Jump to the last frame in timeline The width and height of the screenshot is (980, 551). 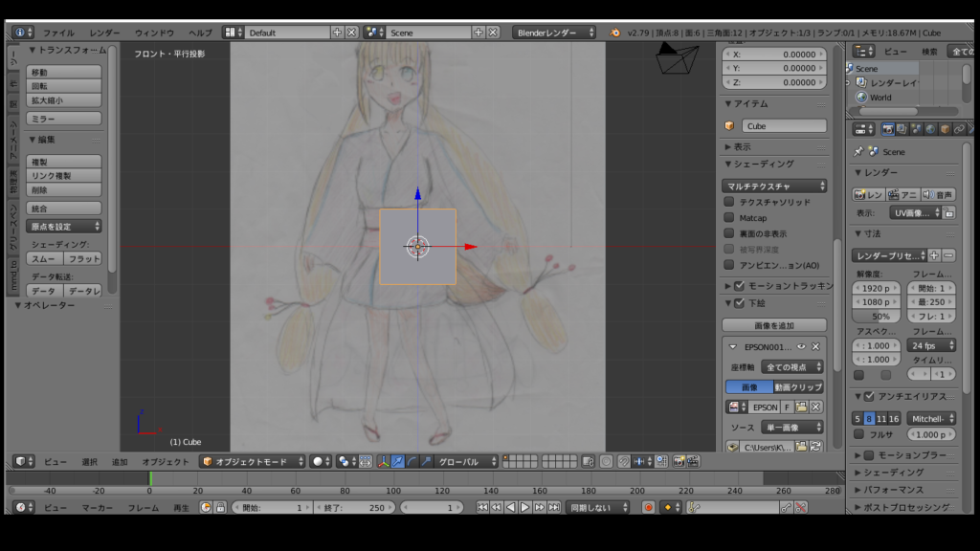pos(553,507)
